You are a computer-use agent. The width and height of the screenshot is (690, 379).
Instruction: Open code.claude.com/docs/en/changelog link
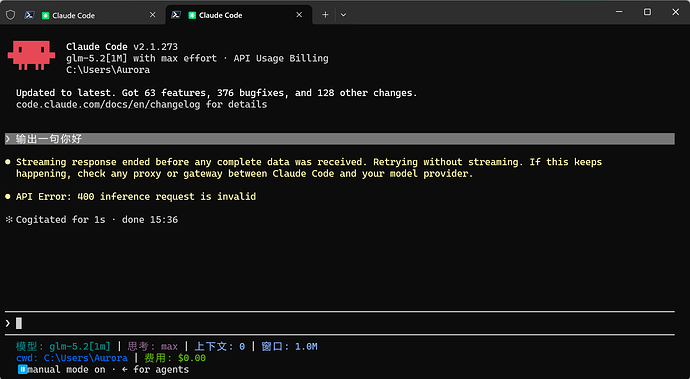(108, 105)
